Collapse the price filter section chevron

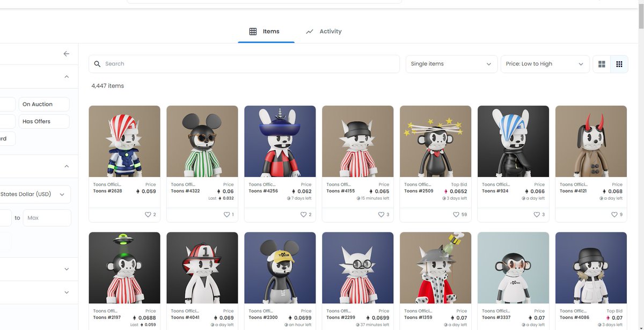67,166
